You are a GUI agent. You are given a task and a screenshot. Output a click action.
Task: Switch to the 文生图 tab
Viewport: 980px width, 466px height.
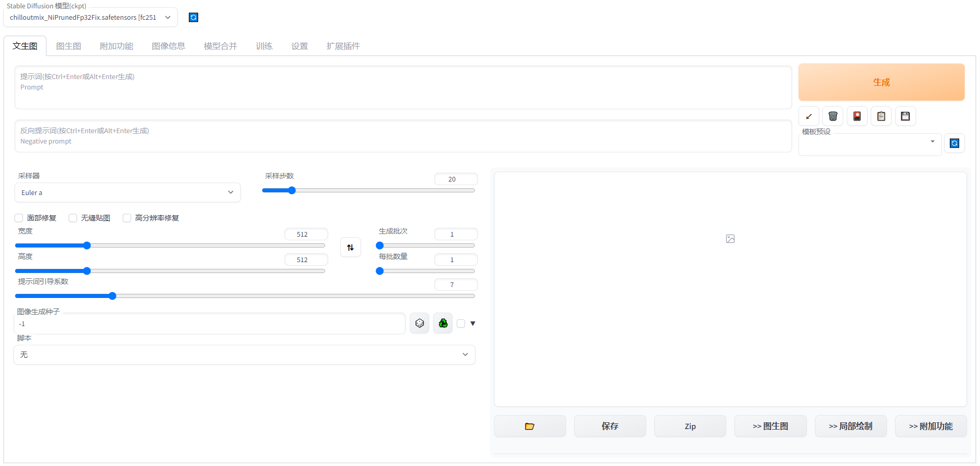[25, 46]
